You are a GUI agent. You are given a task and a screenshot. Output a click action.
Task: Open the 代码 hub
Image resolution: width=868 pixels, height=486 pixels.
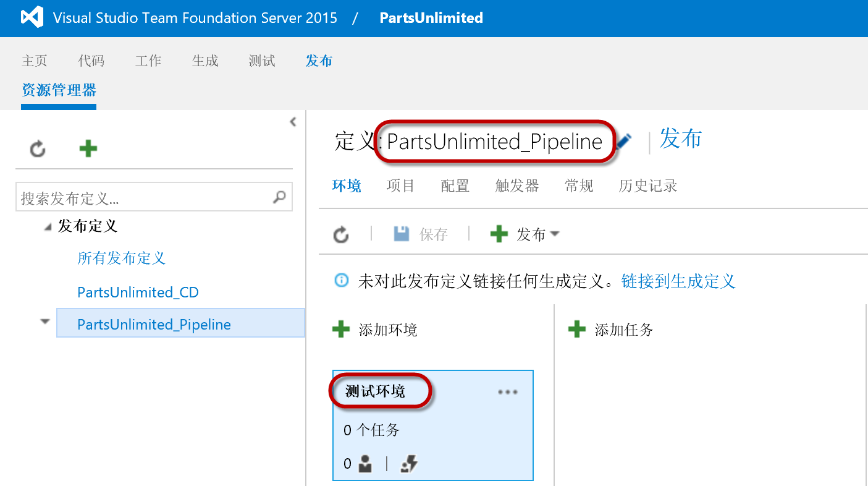(91, 61)
